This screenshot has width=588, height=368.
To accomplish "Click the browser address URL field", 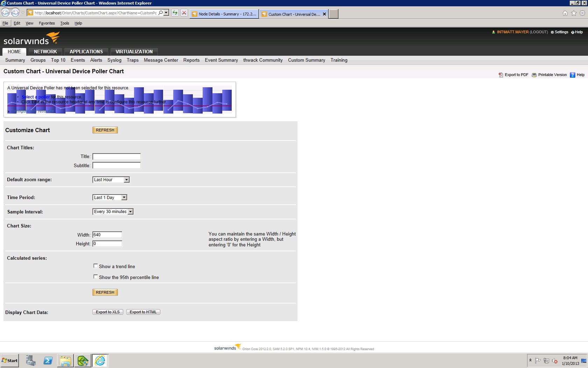I will tap(95, 13).
